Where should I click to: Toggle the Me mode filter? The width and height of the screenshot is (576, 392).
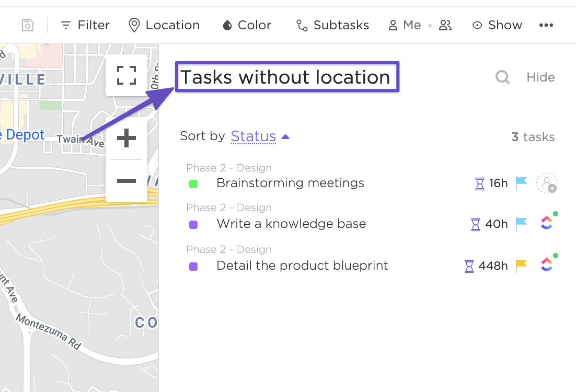[x=405, y=25]
